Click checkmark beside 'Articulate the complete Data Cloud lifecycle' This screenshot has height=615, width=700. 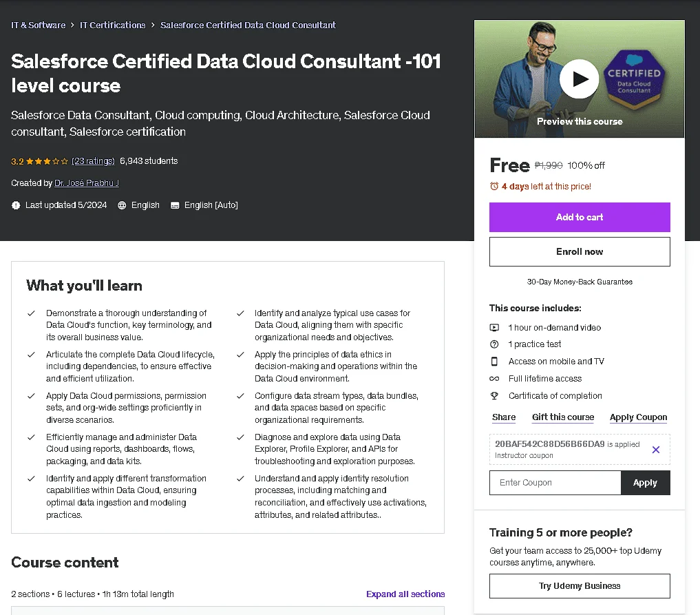31,355
